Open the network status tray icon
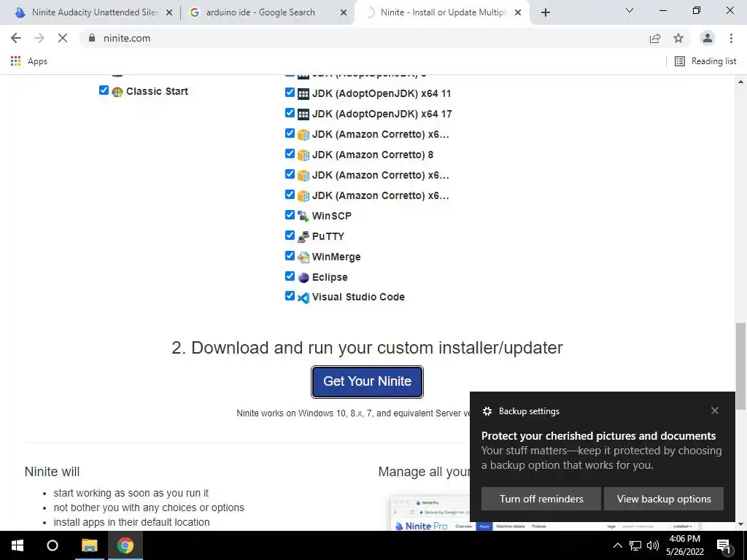The image size is (747, 560). (635, 545)
